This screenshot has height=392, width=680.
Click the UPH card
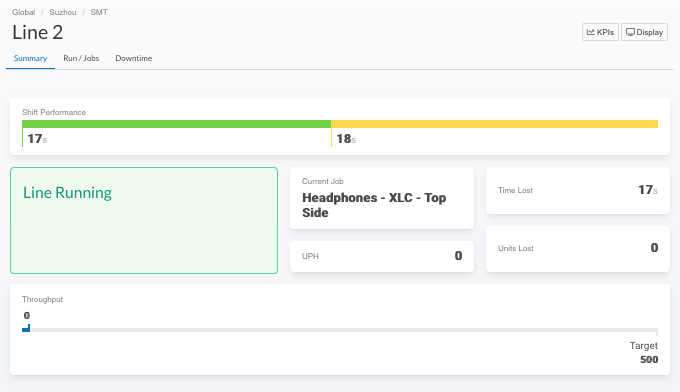coord(382,256)
